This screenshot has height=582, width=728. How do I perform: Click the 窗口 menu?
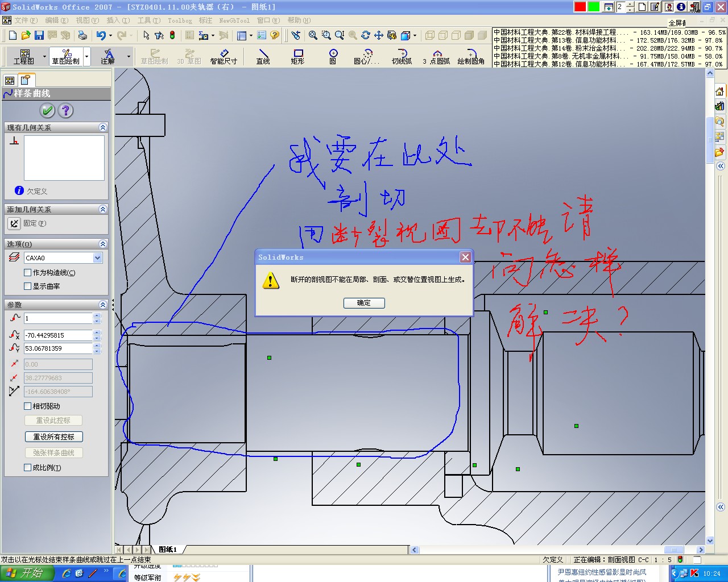coord(268,20)
